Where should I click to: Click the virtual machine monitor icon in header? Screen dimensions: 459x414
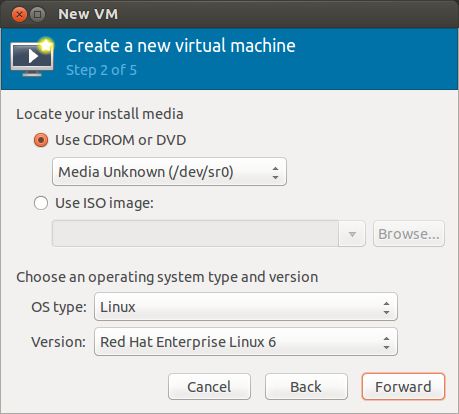32,57
